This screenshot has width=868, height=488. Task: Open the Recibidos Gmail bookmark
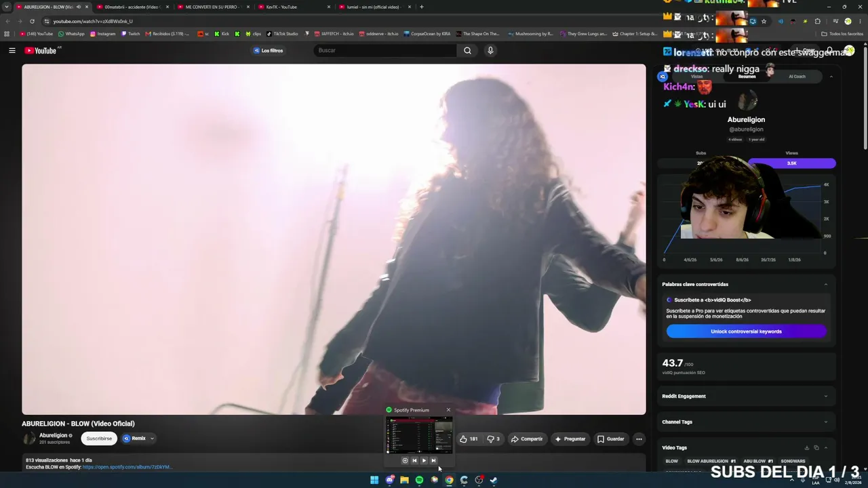(x=168, y=34)
